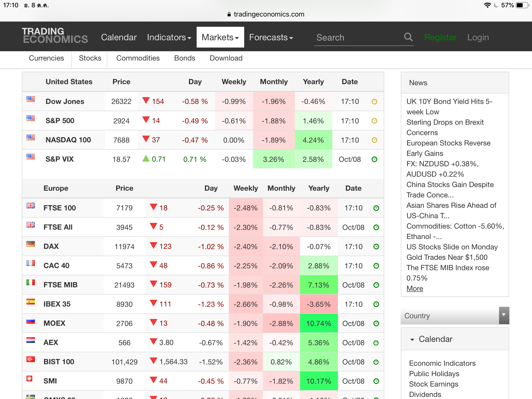This screenshot has height=399, width=532.
Task: Click the Turkish flag icon beside BIST 100
Action: (x=31, y=359)
